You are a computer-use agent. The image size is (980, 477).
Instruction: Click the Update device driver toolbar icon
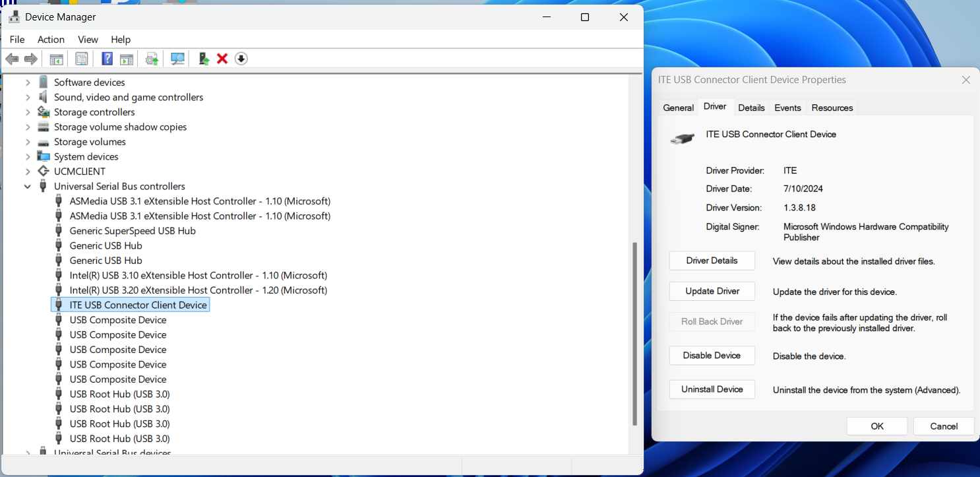[x=204, y=59]
